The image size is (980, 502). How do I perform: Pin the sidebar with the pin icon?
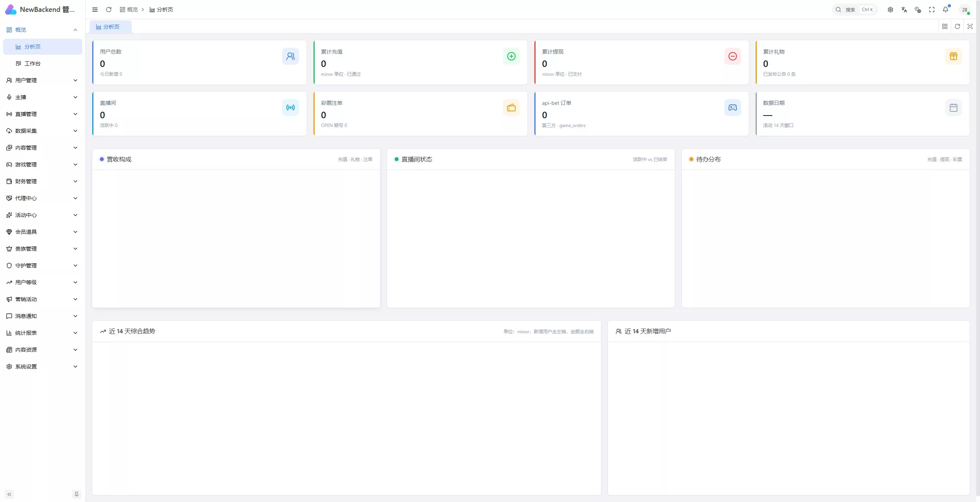click(77, 494)
